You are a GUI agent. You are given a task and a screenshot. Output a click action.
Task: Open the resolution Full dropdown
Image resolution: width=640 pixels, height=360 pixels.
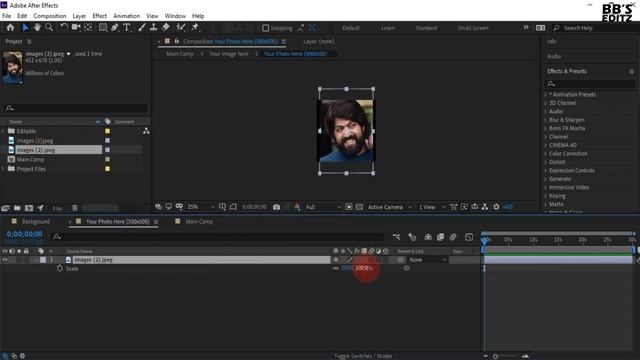coord(323,207)
